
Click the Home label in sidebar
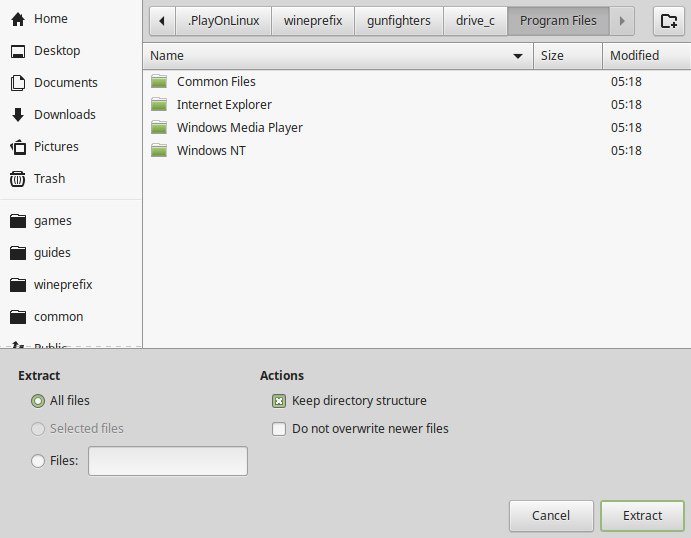pos(51,19)
